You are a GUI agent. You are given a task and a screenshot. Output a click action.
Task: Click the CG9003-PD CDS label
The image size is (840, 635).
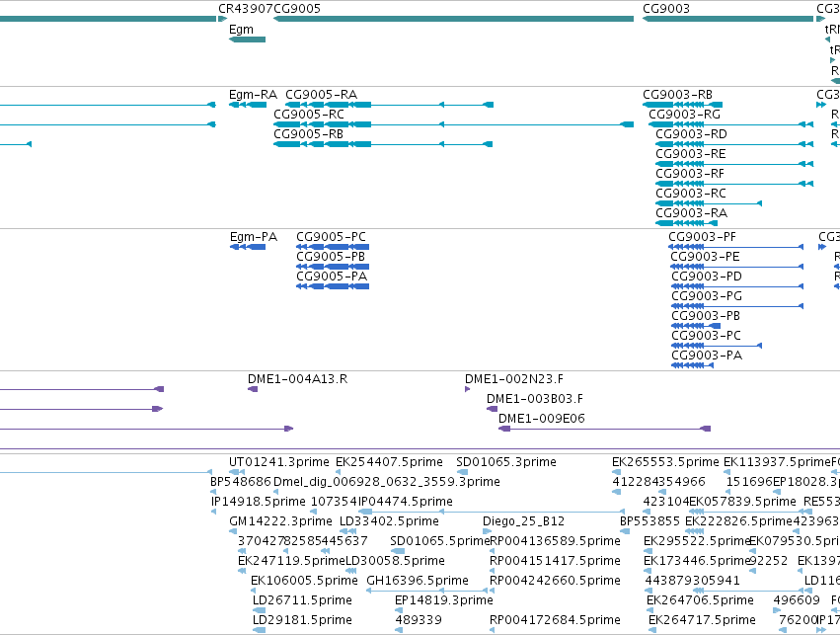tap(707, 277)
